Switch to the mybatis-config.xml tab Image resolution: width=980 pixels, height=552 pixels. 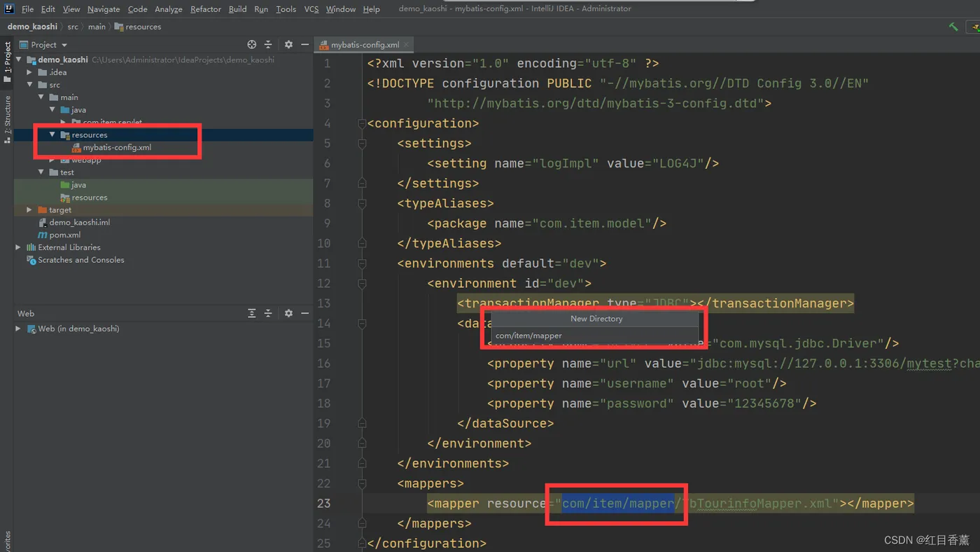pos(365,45)
